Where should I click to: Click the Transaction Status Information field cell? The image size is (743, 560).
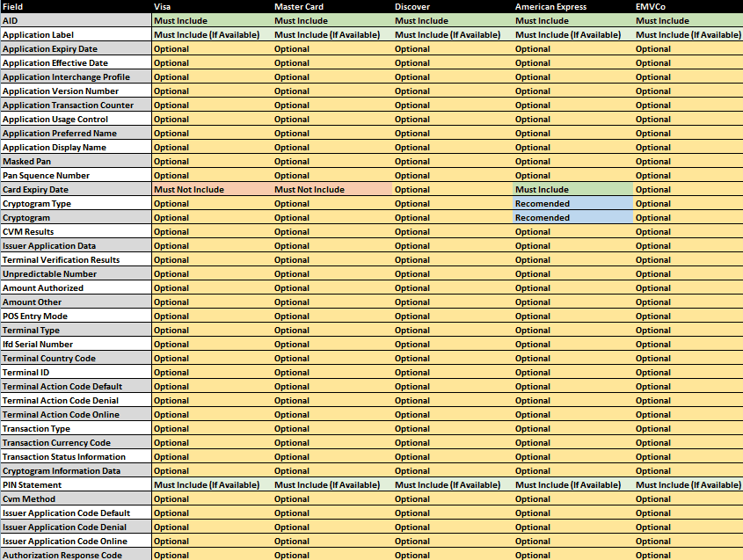click(76, 456)
